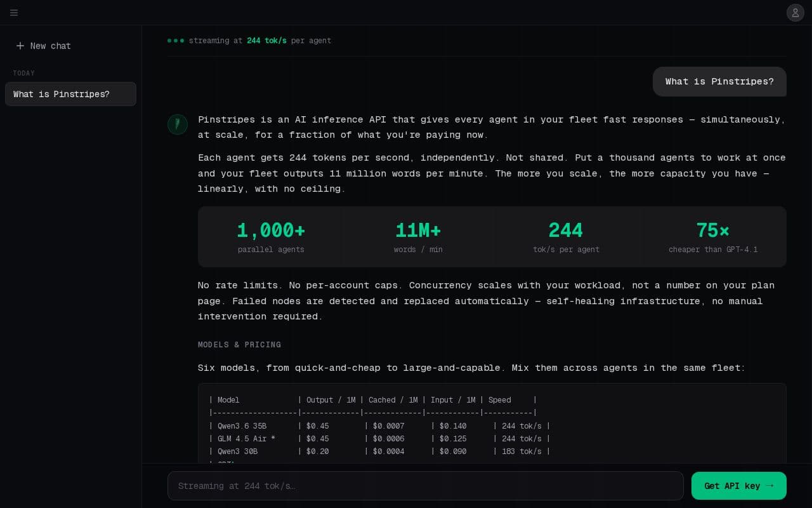812x508 pixels.
Task: Click the "Cached / 1M" column header
Action: point(393,400)
